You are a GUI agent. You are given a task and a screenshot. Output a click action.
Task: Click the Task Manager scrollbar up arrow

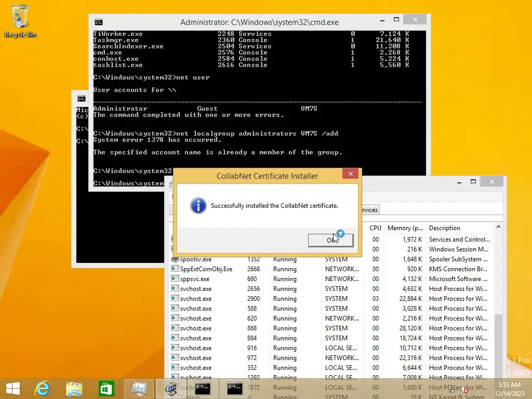pos(498,227)
